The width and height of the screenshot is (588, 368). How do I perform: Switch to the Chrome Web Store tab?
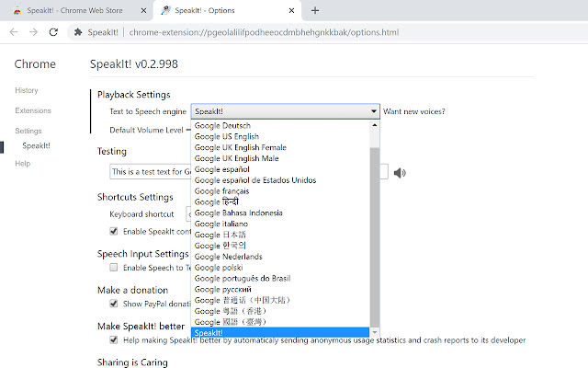tap(73, 10)
